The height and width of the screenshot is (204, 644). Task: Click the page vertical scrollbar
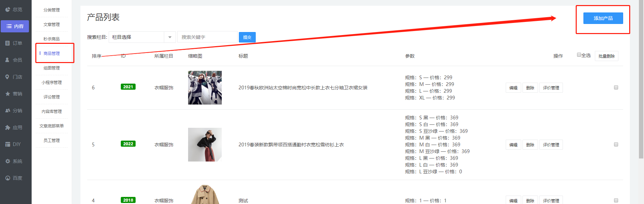(641, 79)
